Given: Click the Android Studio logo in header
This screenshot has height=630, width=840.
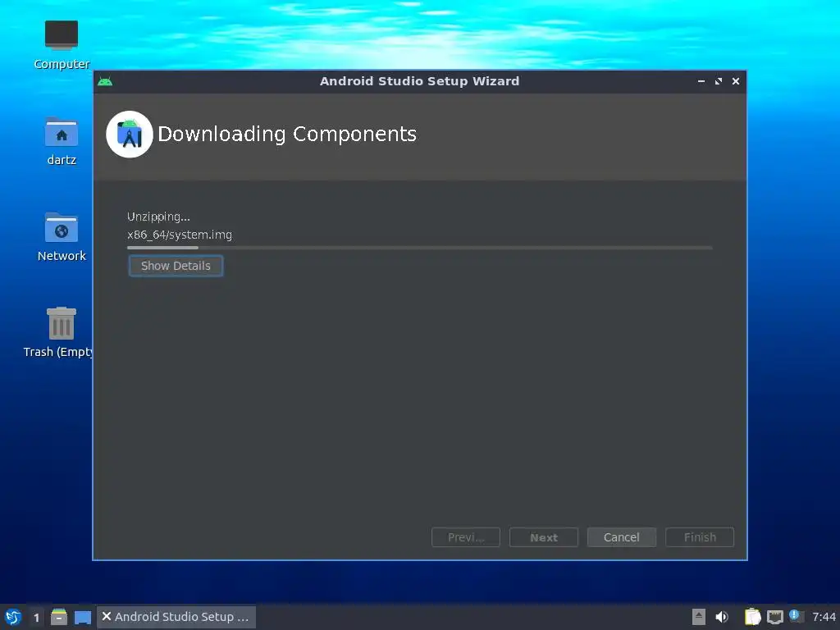Looking at the screenshot, I should click(129, 135).
